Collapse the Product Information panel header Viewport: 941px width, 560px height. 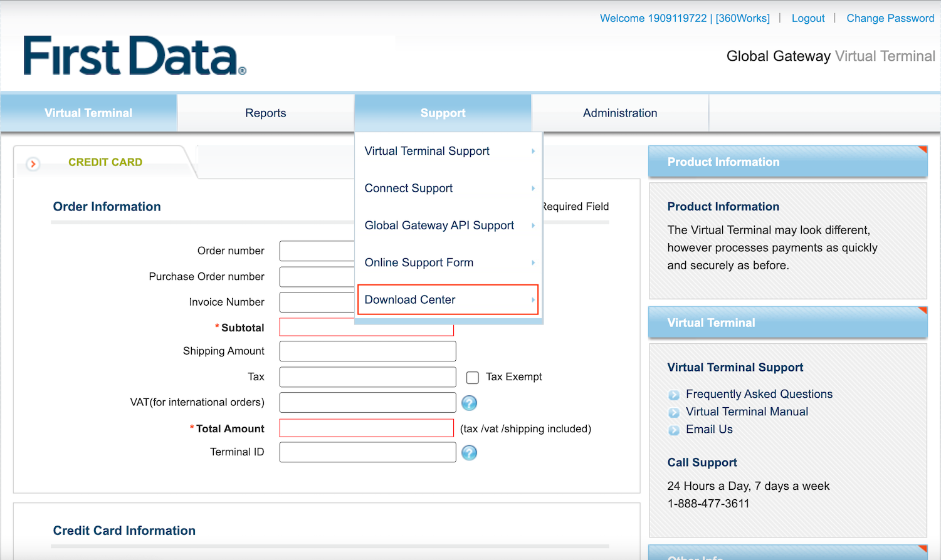pos(787,162)
